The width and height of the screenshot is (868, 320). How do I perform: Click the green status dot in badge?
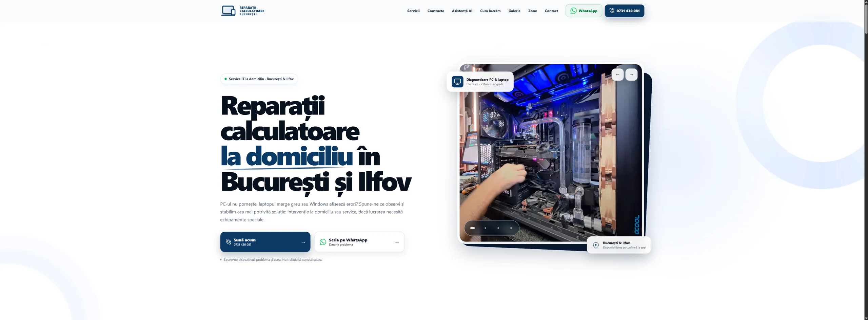pos(225,79)
